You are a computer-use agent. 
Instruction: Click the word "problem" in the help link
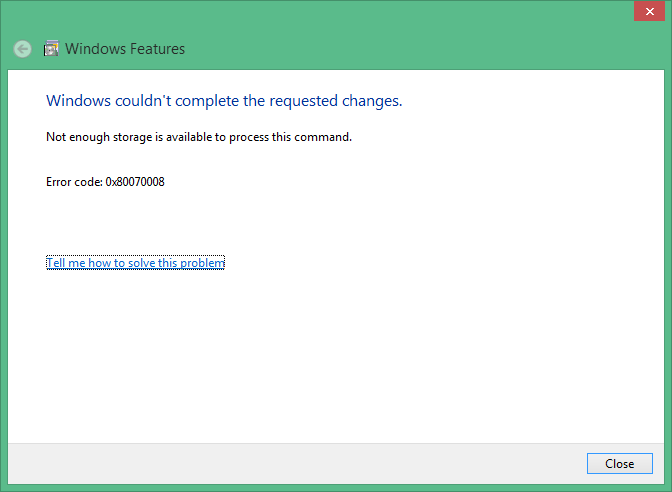(202, 263)
